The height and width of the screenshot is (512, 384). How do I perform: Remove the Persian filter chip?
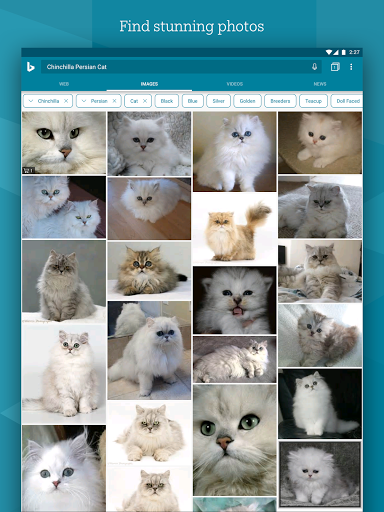(114, 101)
